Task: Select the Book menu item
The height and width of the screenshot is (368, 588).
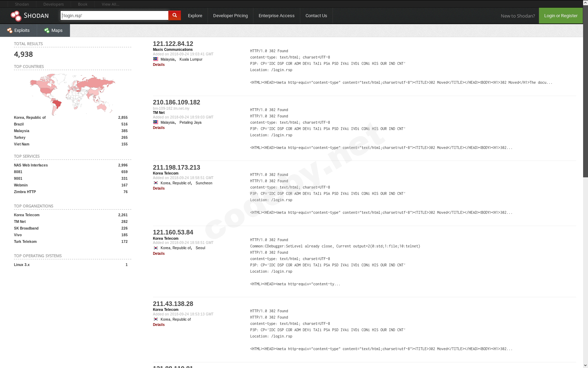Action: (x=83, y=4)
